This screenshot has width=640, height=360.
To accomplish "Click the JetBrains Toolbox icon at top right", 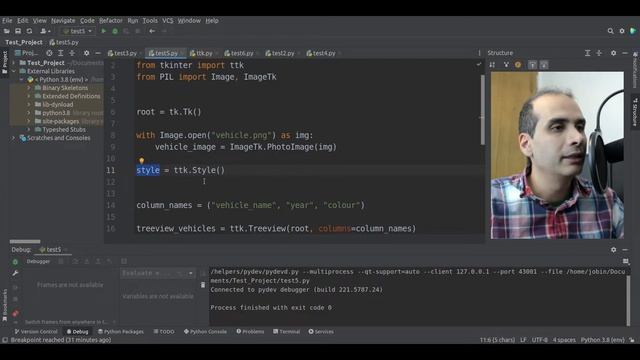I will (633, 31).
